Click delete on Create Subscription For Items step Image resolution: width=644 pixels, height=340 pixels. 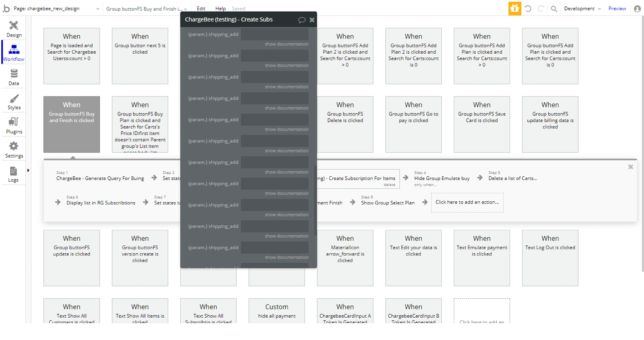(389, 185)
